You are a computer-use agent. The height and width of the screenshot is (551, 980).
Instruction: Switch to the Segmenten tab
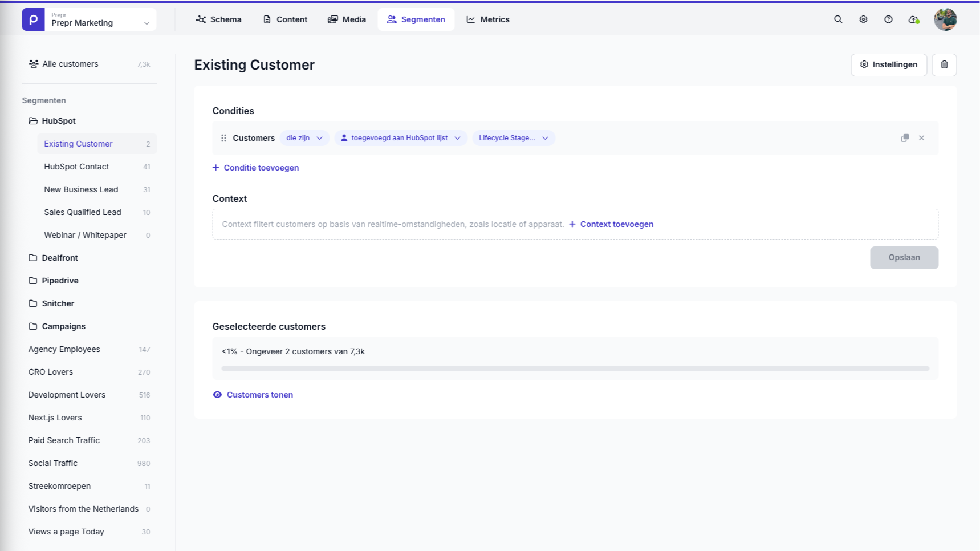(x=416, y=19)
